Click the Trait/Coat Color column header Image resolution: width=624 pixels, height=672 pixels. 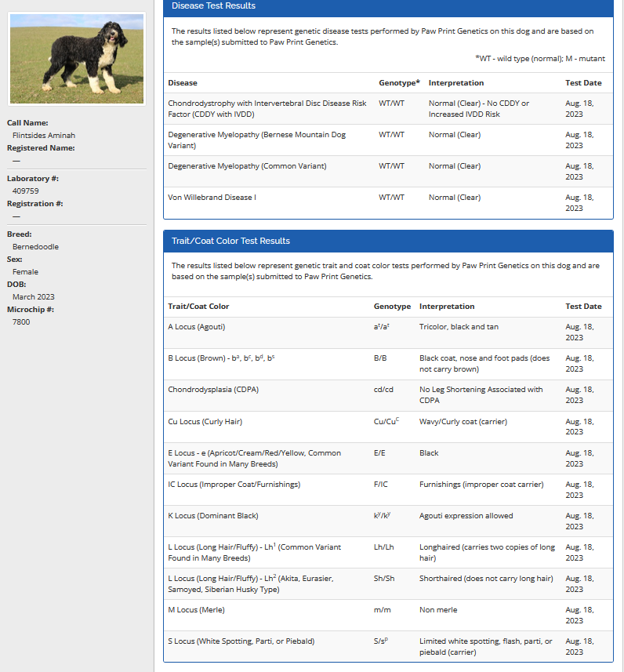click(198, 307)
